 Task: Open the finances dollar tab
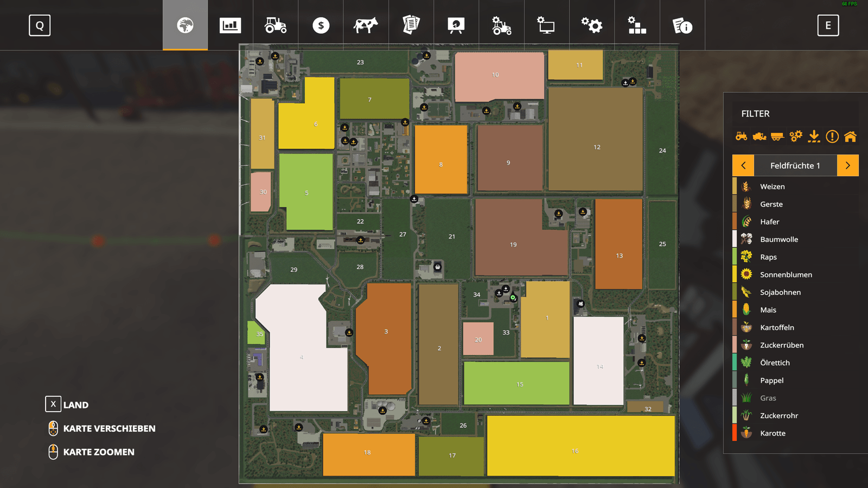pos(321,25)
